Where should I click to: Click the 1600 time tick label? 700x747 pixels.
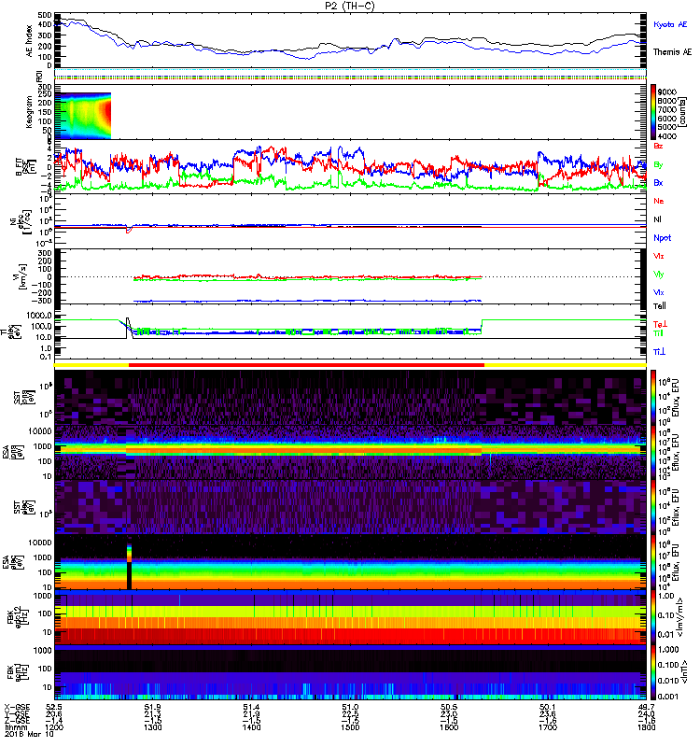click(x=449, y=727)
